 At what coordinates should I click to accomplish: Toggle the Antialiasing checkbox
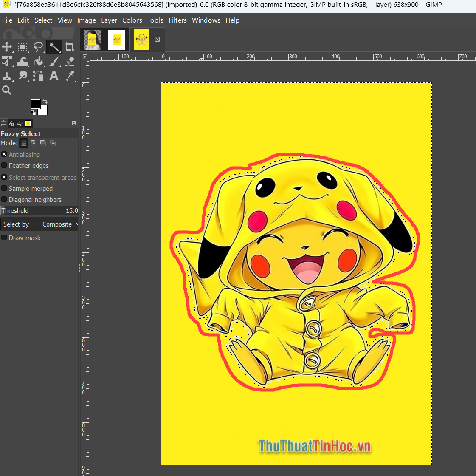click(4, 154)
